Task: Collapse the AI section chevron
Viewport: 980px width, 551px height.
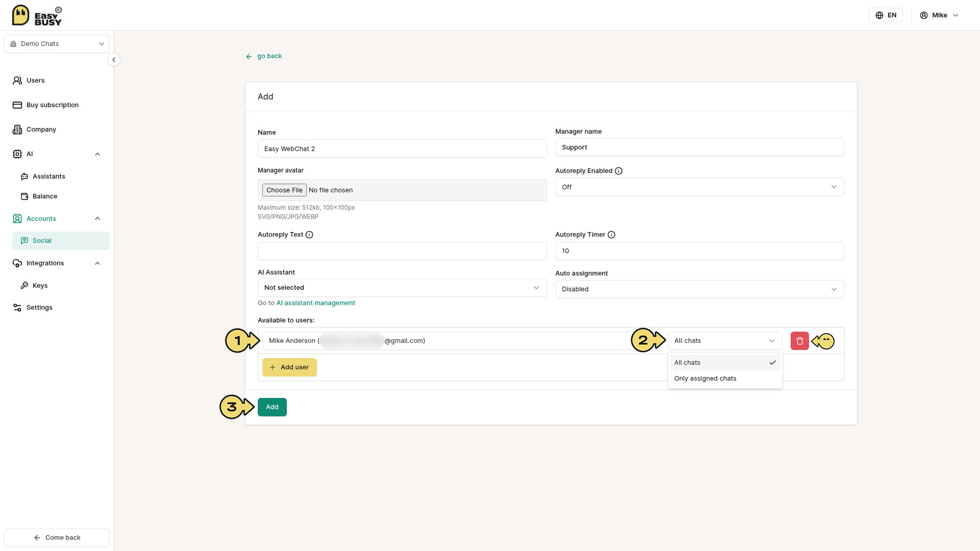Action: (x=97, y=154)
